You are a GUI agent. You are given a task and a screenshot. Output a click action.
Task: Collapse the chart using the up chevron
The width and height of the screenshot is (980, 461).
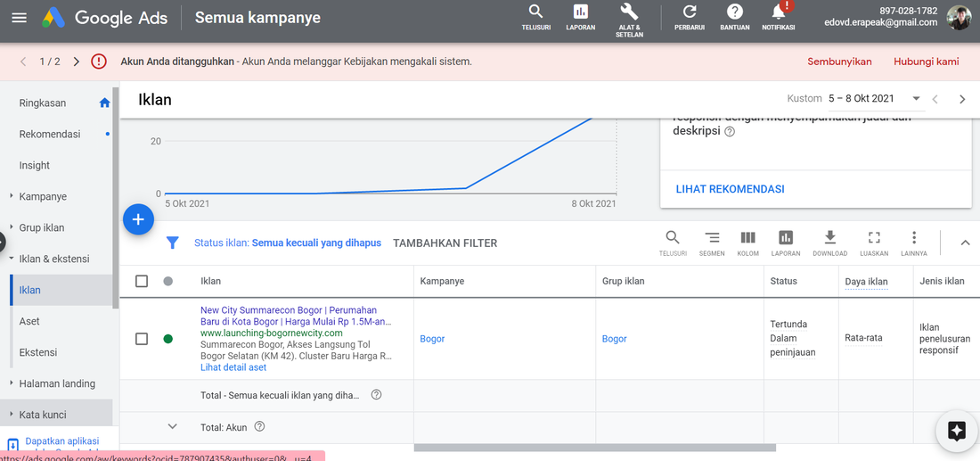coord(965,243)
